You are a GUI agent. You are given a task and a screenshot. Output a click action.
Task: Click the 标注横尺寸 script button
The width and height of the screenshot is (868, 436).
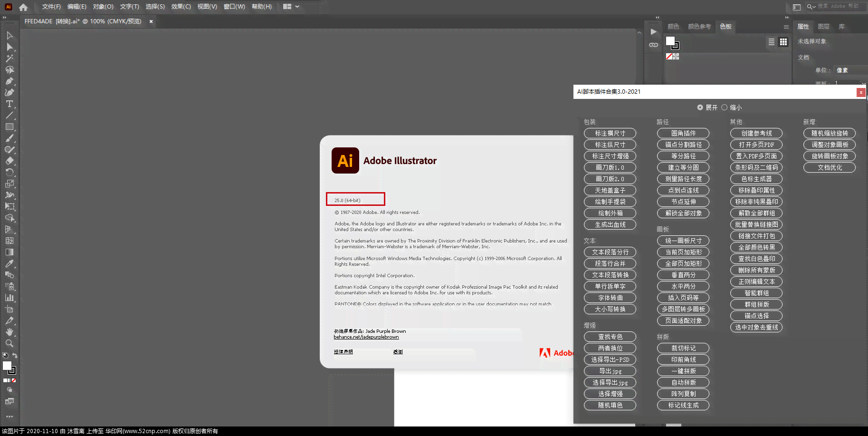click(610, 133)
